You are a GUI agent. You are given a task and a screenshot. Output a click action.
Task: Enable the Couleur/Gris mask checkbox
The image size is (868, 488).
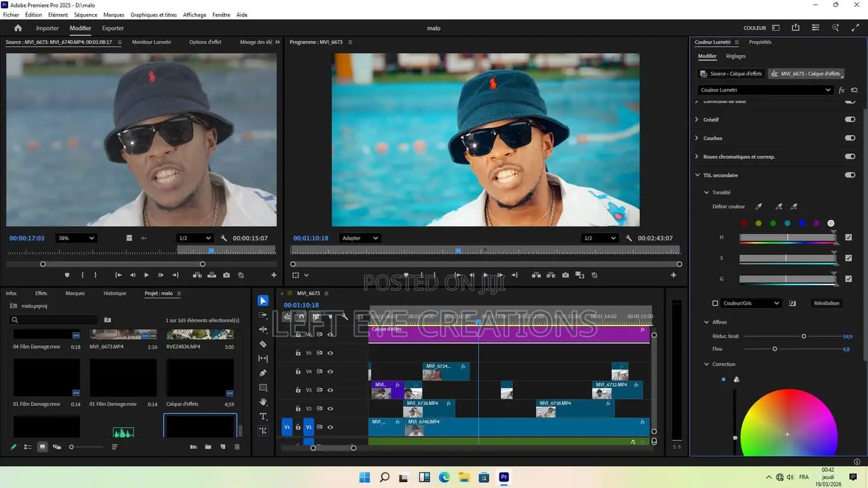[715, 303]
